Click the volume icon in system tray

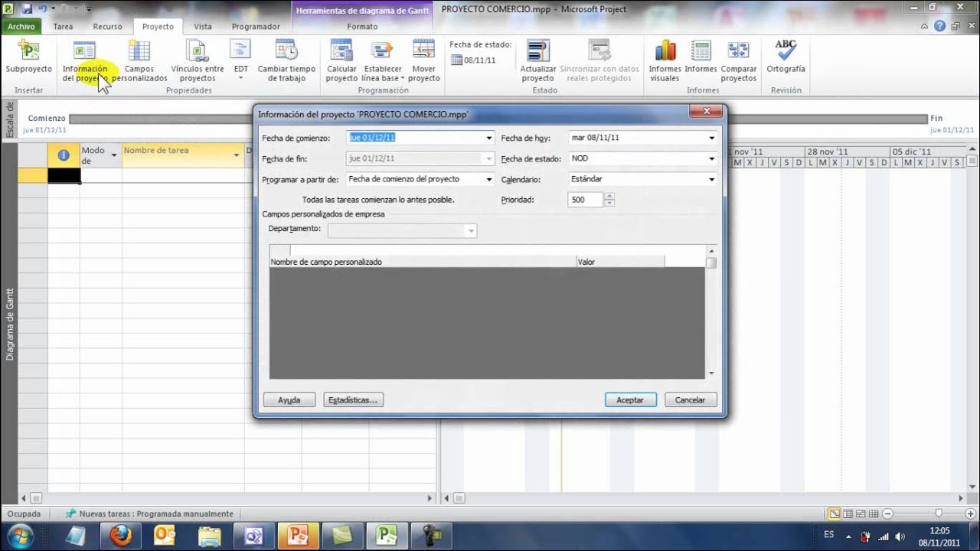[x=900, y=536]
